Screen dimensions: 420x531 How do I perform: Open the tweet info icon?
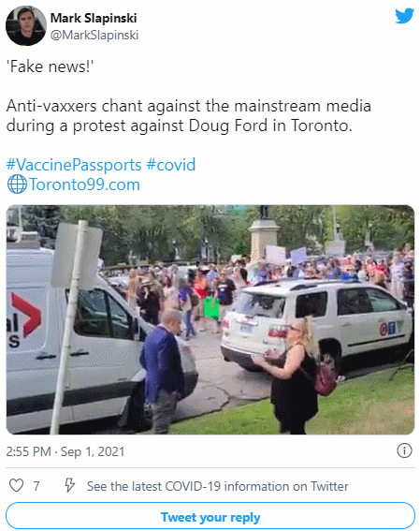coord(404,450)
